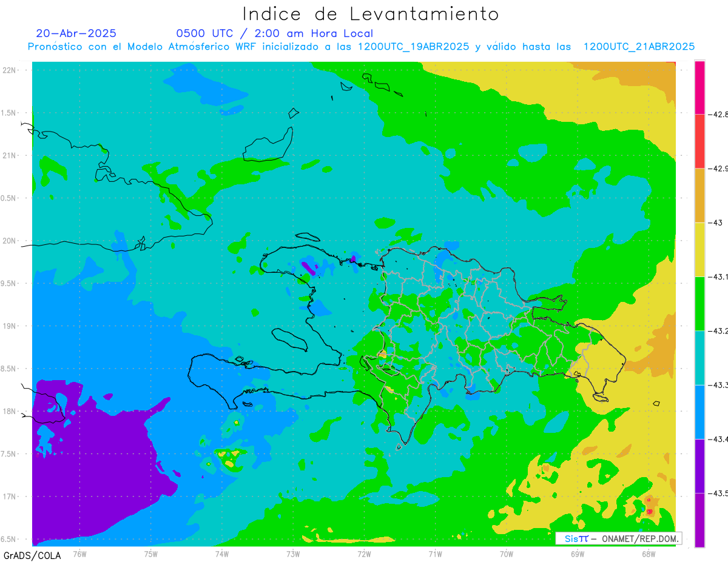Image resolution: width=728 pixels, height=562 pixels.
Task: Click the -43.5 legend value
Action: tap(718, 493)
